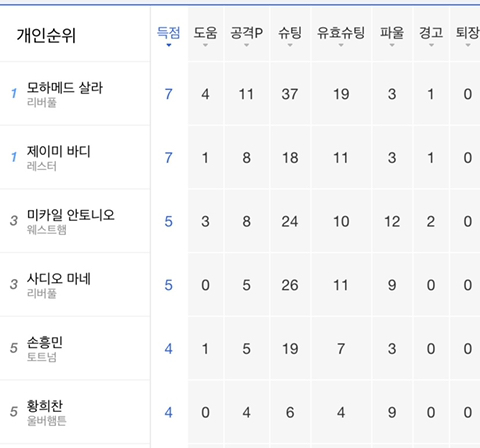Open player 사디오 마네

[x=59, y=279]
